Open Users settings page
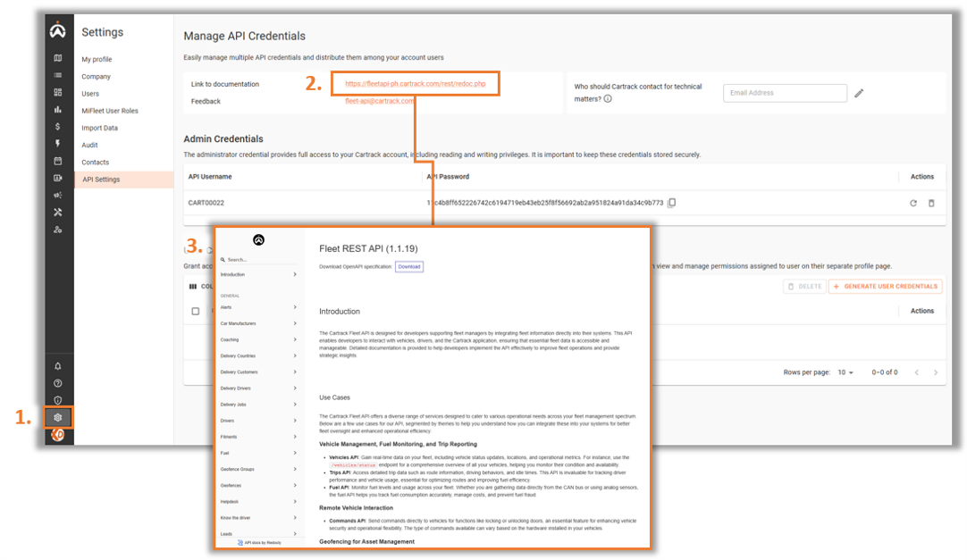The height and width of the screenshot is (560, 967). pos(90,94)
